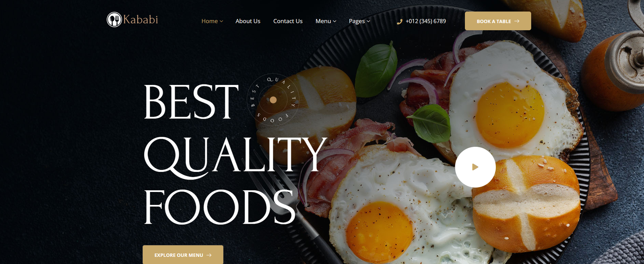Click the Kababi fork-and-spoon logo icon
This screenshot has width=644, height=264.
tap(114, 20)
